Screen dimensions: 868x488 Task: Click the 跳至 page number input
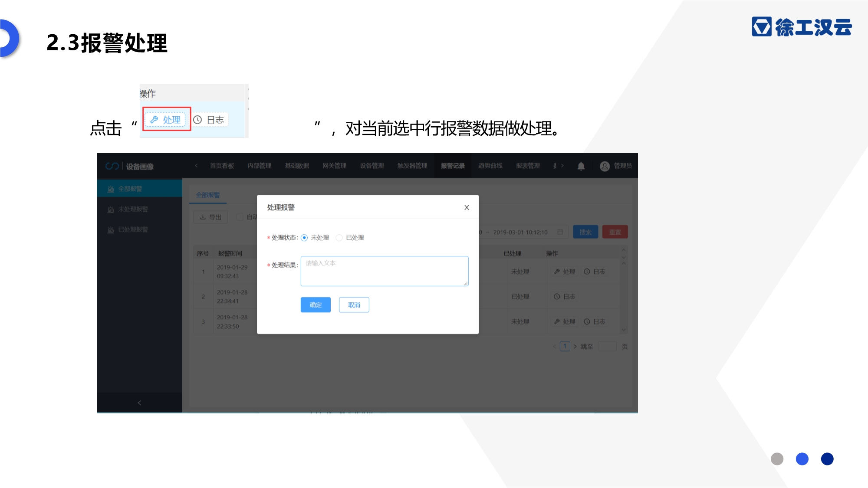(x=607, y=346)
